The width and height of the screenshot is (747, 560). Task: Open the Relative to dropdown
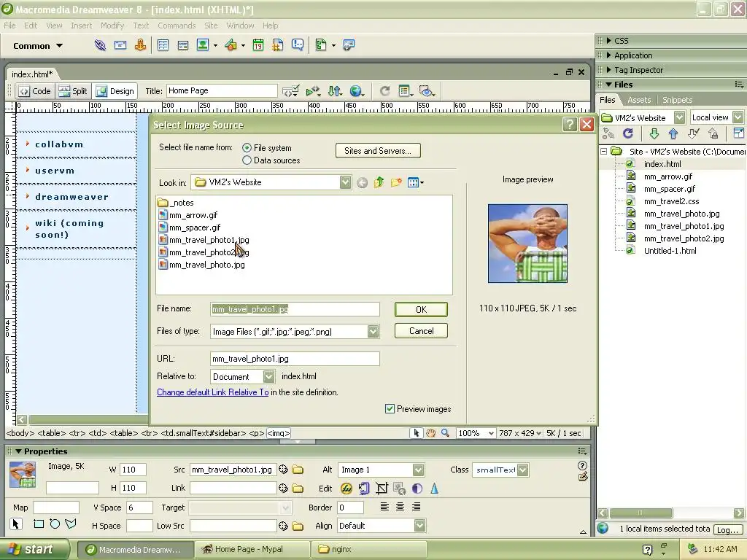coord(268,377)
